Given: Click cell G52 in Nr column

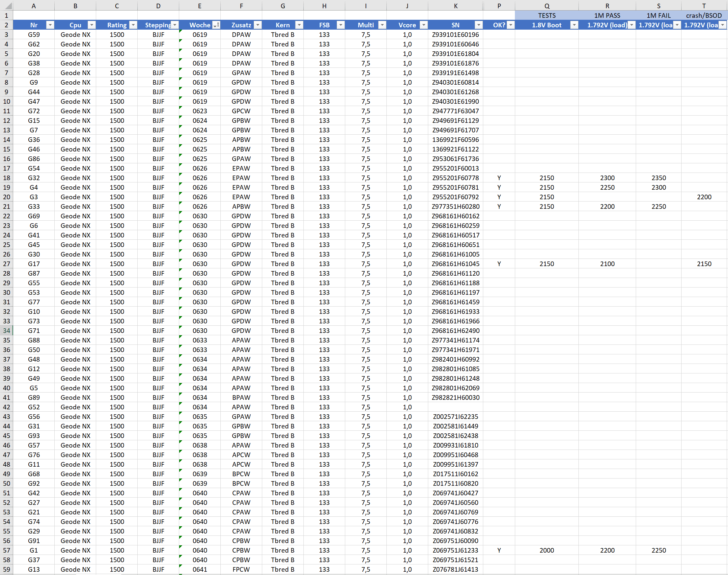Looking at the screenshot, I should 34,407.
